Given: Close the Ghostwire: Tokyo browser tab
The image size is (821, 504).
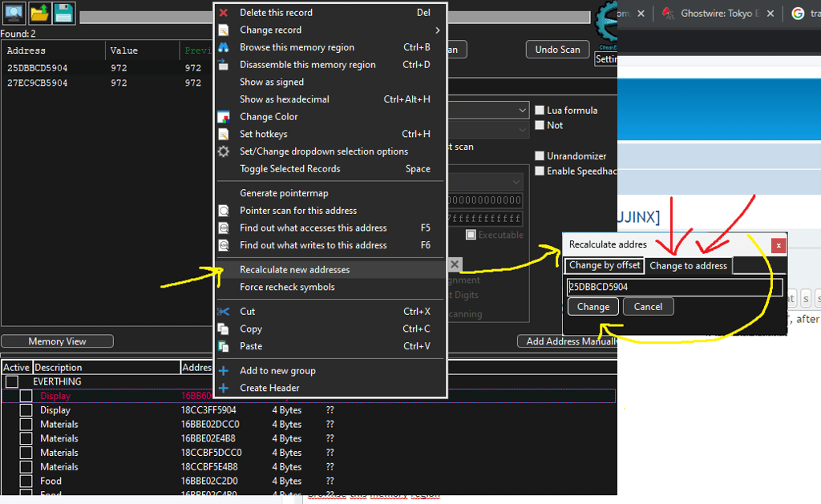Looking at the screenshot, I should (770, 14).
